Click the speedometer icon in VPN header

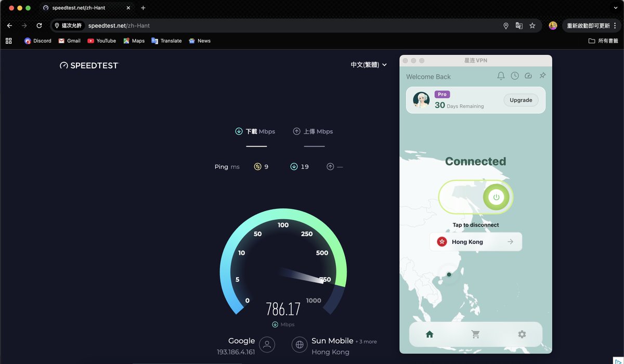(x=528, y=76)
